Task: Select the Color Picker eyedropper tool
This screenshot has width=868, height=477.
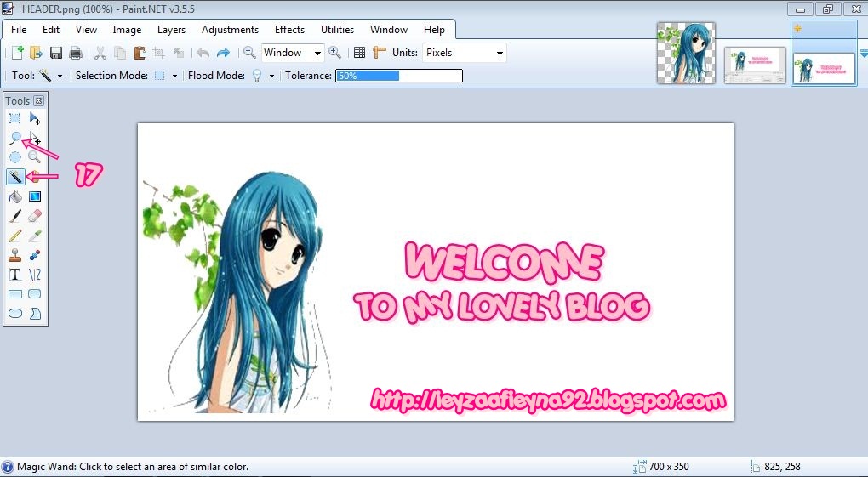Action: 35,236
